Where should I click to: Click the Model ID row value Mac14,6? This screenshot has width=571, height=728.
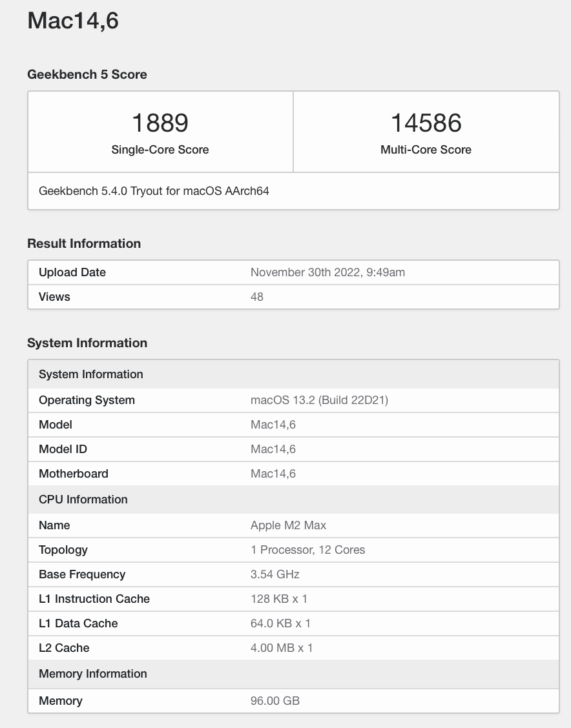point(273,449)
